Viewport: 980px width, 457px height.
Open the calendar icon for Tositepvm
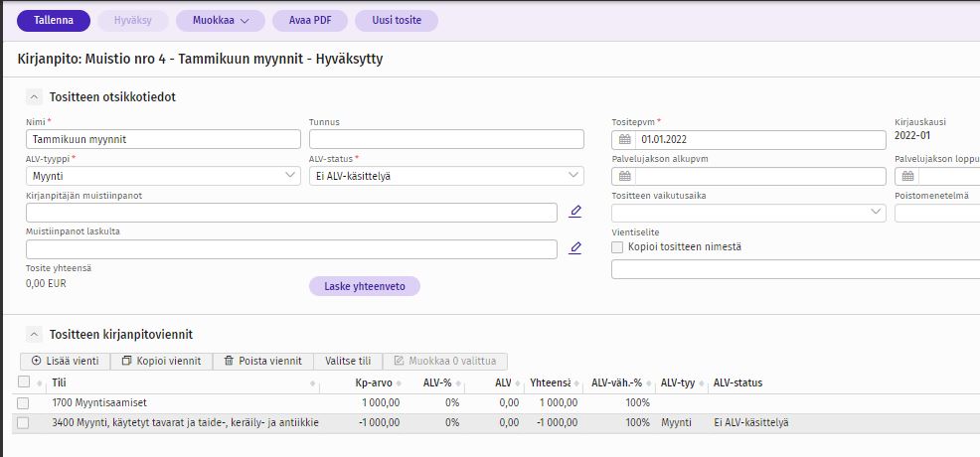(624, 140)
